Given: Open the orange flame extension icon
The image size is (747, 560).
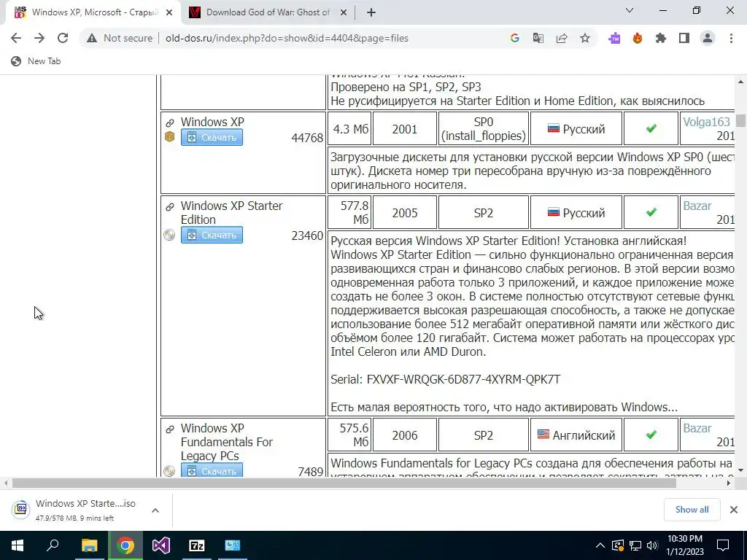Looking at the screenshot, I should [x=638, y=38].
